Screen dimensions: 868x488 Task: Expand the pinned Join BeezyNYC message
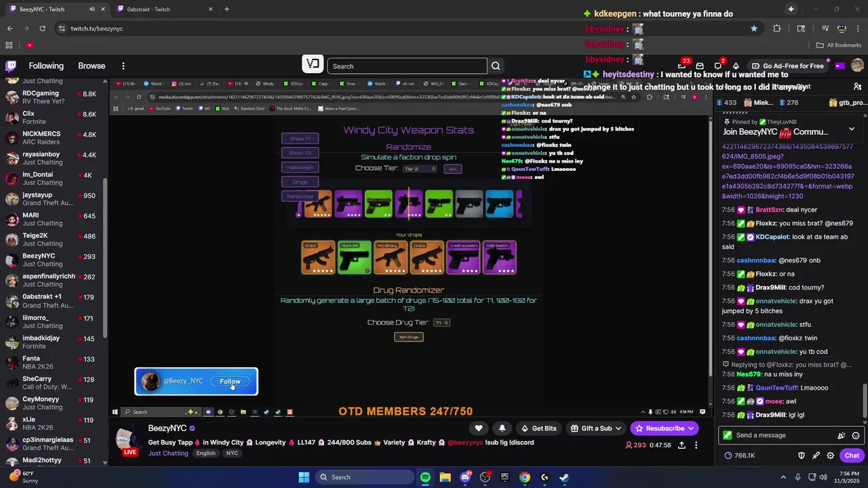coord(852,129)
